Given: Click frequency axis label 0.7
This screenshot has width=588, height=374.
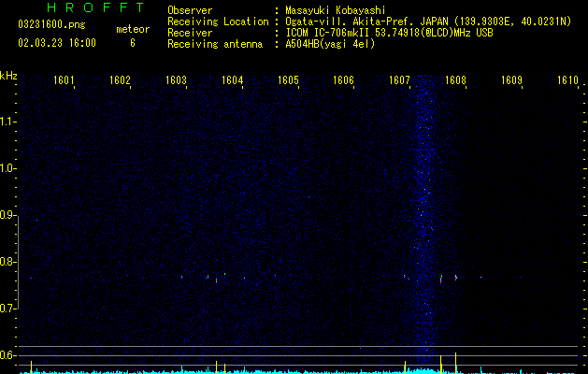Looking at the screenshot, I should click(7, 309).
